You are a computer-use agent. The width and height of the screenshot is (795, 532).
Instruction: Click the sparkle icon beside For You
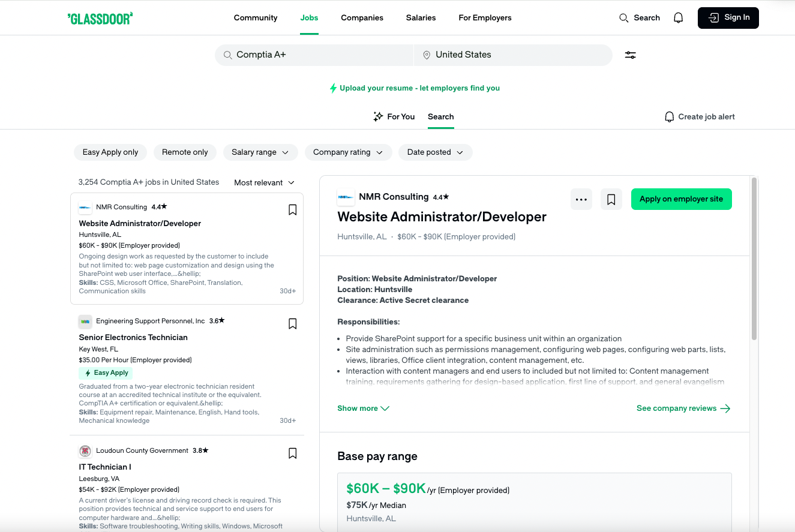[x=378, y=117]
